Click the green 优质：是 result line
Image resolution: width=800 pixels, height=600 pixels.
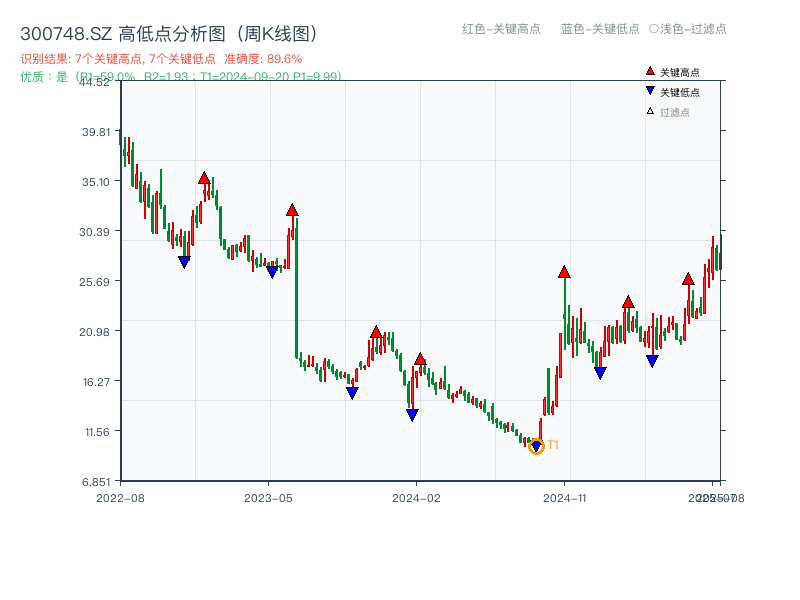click(x=181, y=77)
